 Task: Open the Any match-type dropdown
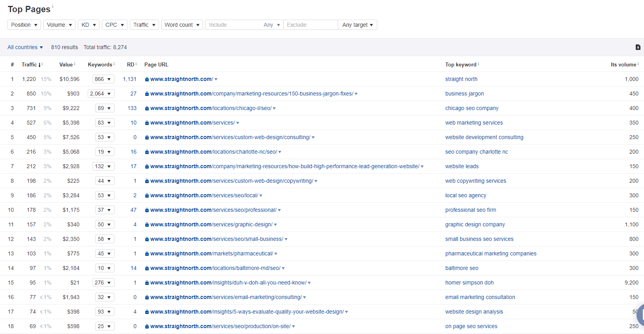pos(272,25)
